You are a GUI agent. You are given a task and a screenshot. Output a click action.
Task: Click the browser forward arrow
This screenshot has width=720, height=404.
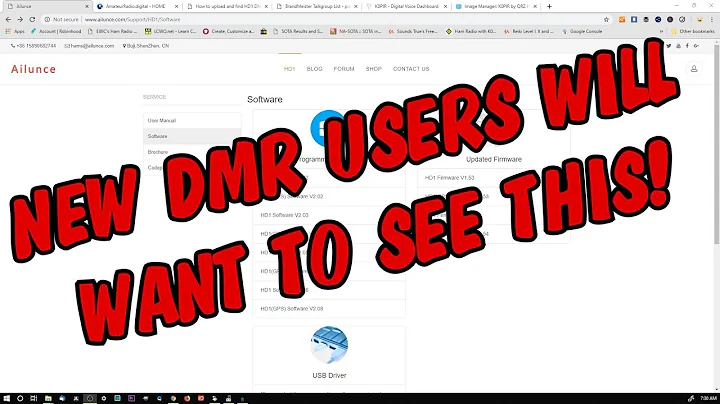pyautogui.click(x=20, y=19)
